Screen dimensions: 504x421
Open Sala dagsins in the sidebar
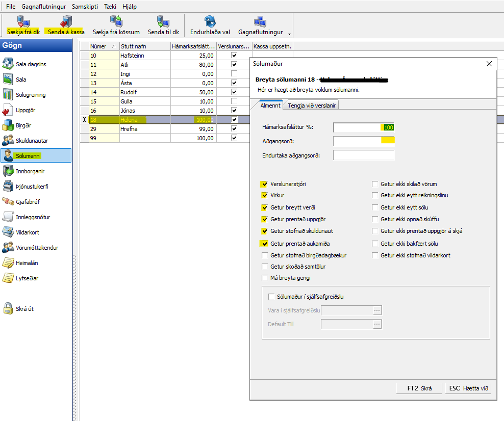click(x=8, y=64)
